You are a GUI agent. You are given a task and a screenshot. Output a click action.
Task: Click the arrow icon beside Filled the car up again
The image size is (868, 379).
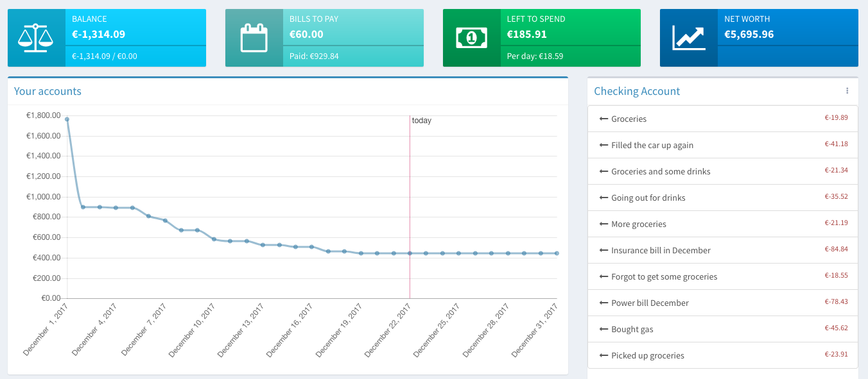[x=603, y=146]
